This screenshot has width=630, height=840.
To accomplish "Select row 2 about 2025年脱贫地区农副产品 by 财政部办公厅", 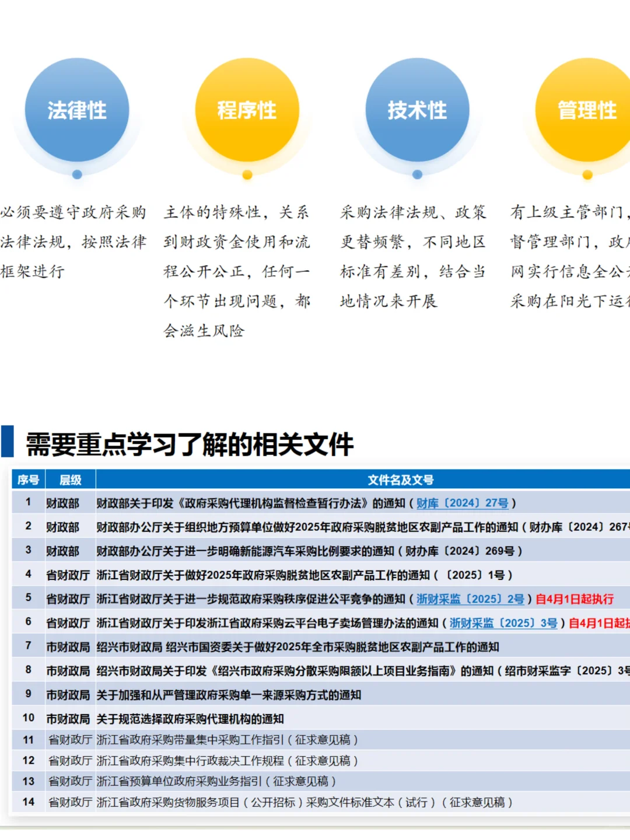I will [321, 527].
